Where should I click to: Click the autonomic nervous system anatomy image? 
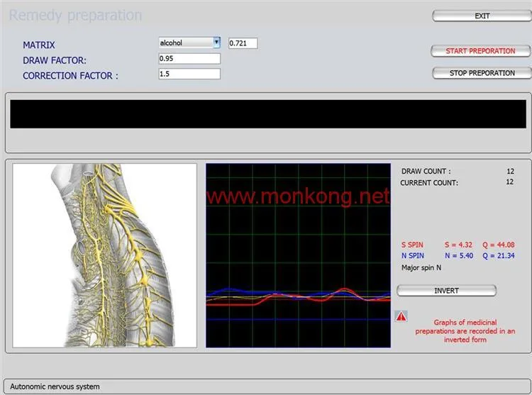pyautogui.click(x=105, y=255)
